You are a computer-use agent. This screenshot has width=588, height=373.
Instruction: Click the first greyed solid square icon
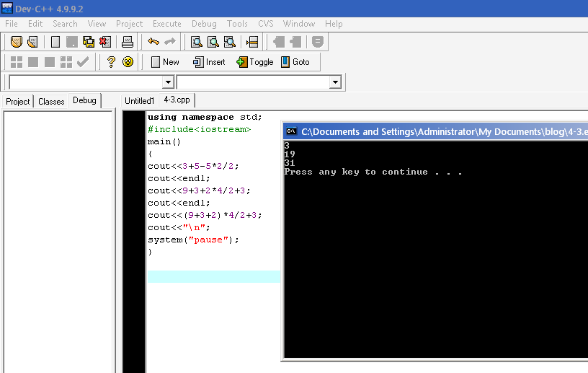33,62
